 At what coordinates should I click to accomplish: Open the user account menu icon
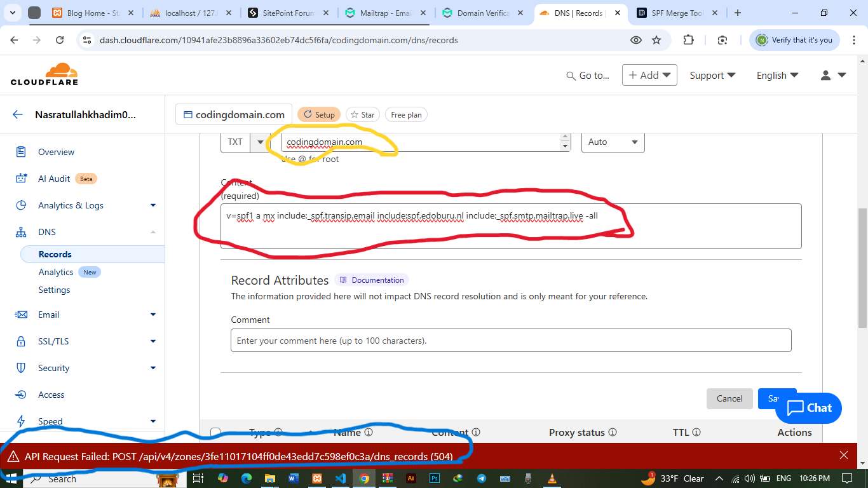click(x=833, y=75)
